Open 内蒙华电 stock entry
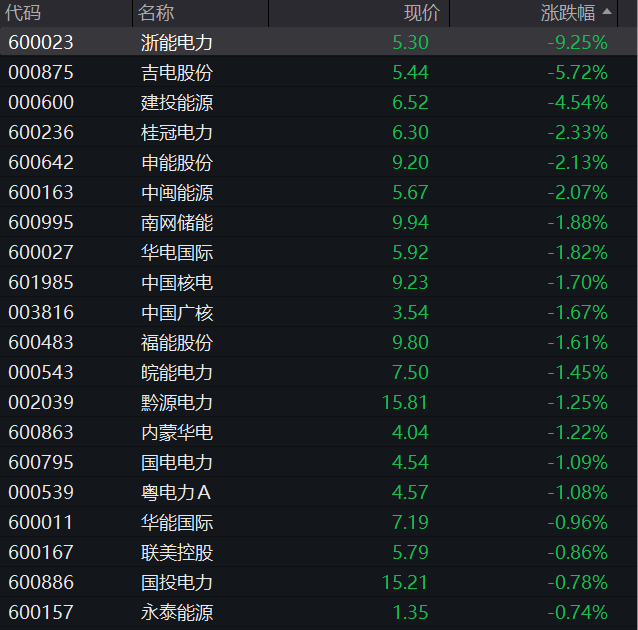This screenshot has width=638, height=630. 177,432
